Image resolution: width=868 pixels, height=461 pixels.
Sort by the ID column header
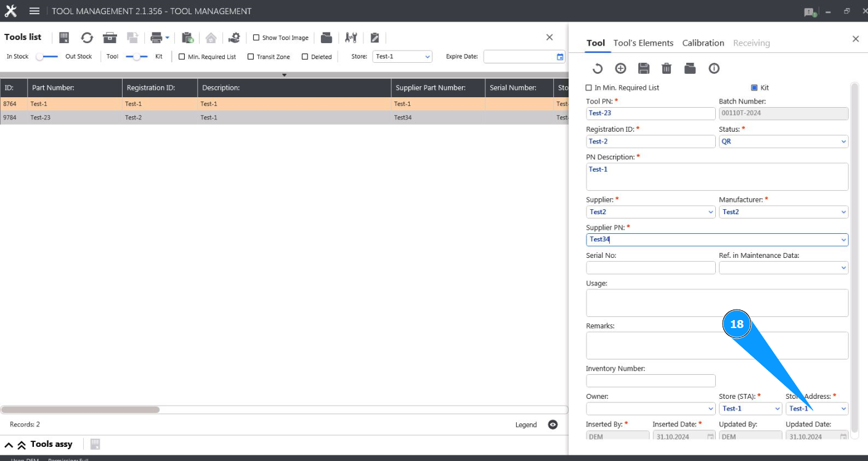tap(14, 88)
